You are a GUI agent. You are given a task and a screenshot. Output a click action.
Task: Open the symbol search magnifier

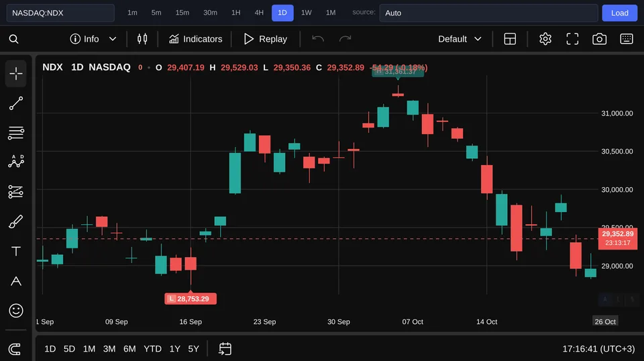coord(13,39)
